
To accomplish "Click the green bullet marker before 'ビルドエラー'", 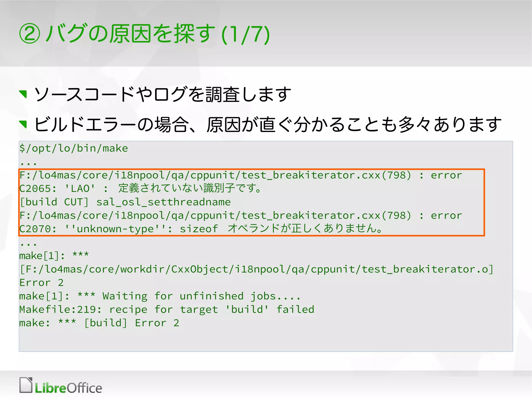I will click(x=23, y=124).
